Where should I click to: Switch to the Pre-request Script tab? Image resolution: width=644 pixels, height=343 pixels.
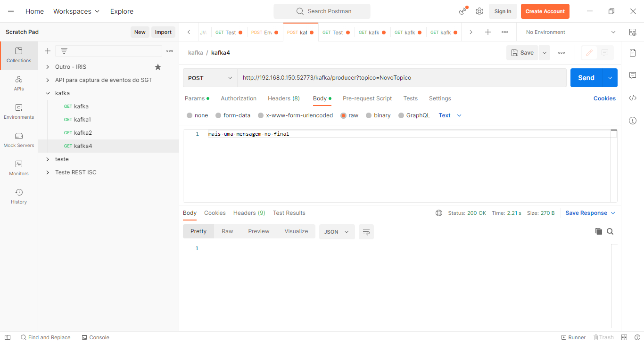(367, 98)
